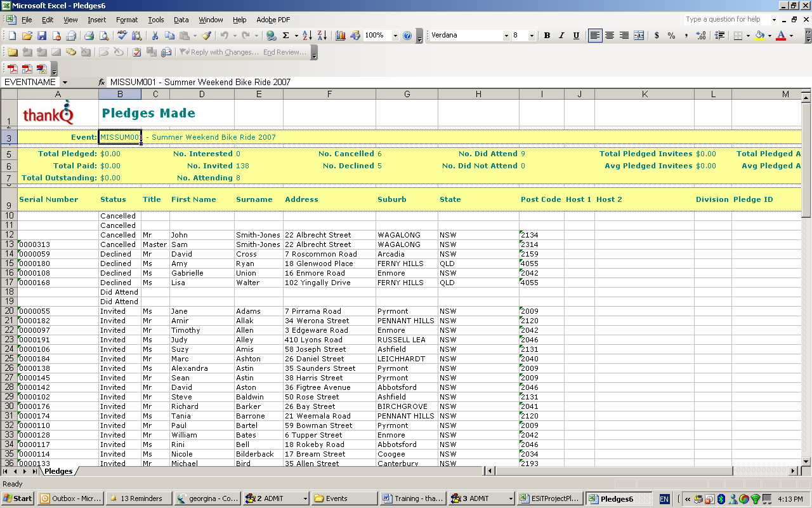Save the workbook with the floppy disk icon

coord(42,36)
